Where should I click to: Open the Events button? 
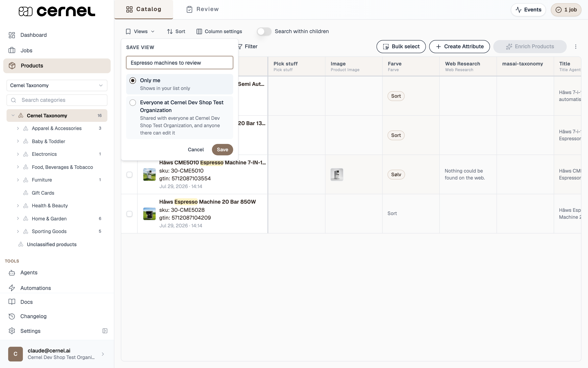[528, 10]
